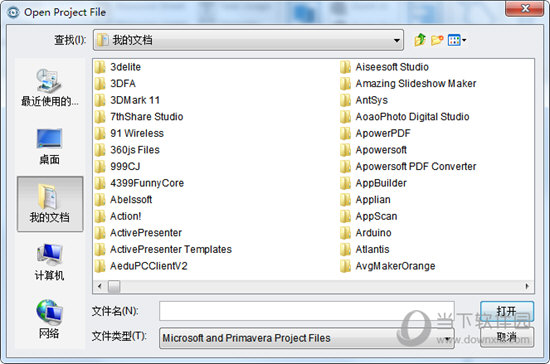Select the Amazing Slideshow Maker folder

pos(408,83)
